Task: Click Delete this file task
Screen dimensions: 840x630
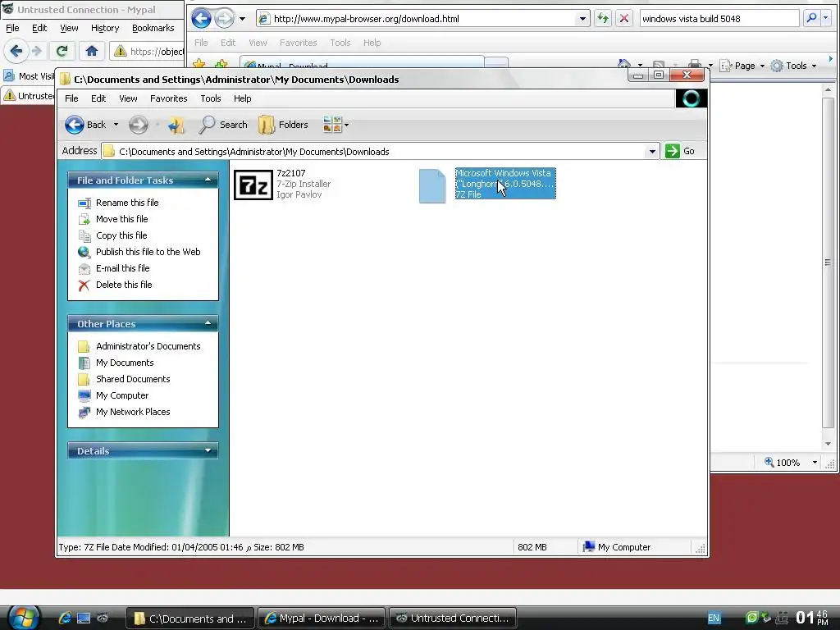Action: [x=124, y=285]
